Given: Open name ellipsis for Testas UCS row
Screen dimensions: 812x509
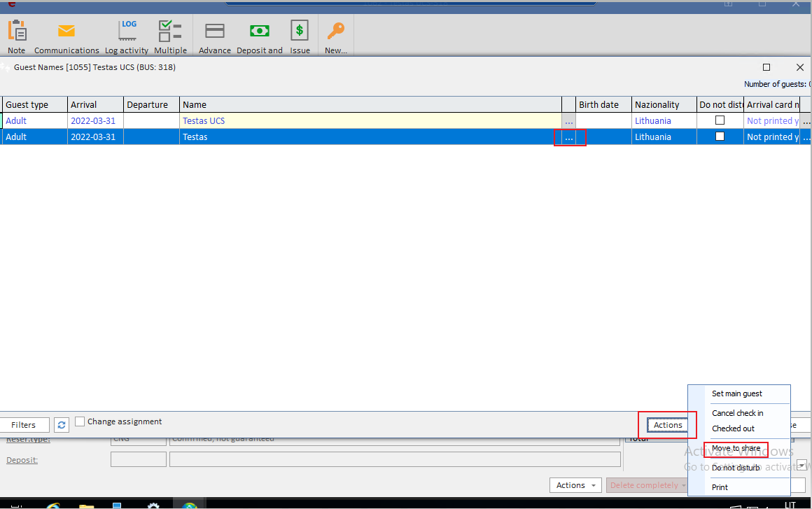Looking at the screenshot, I should pyautogui.click(x=569, y=121).
